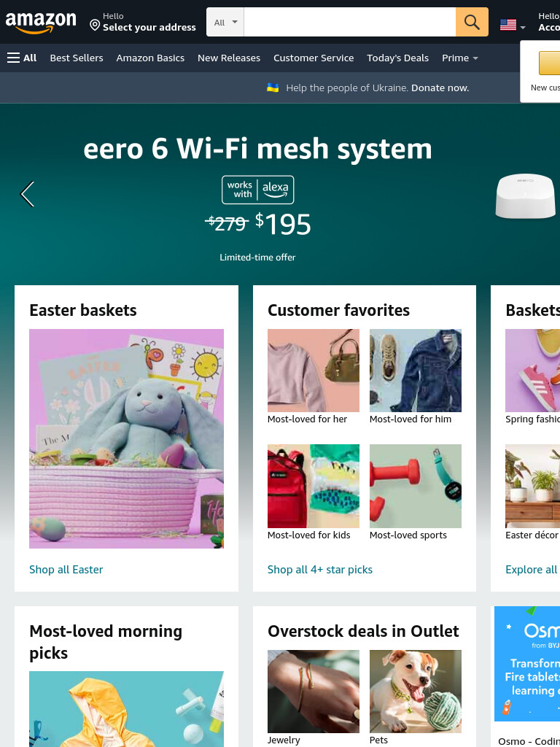The height and width of the screenshot is (747, 560).
Task: Click the Ukraine flag icon
Action: (273, 88)
